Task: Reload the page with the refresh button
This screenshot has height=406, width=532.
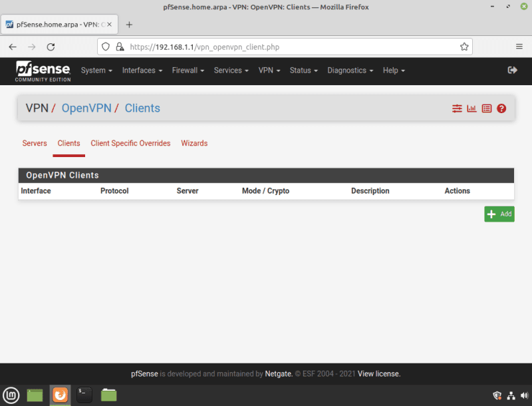Action: [51, 47]
